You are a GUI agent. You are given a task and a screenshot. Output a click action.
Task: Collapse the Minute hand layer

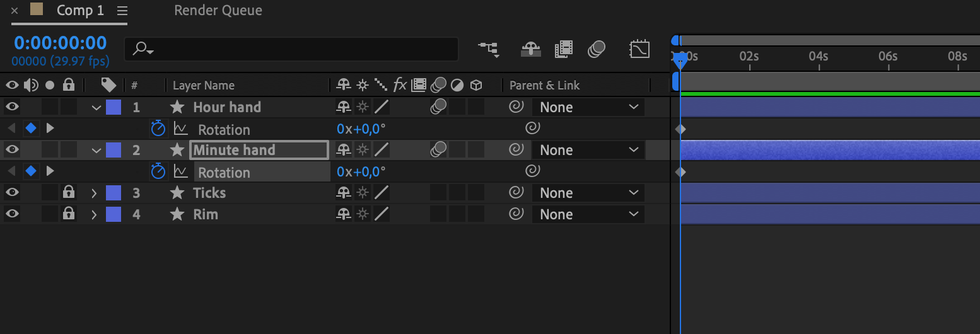[x=96, y=150]
